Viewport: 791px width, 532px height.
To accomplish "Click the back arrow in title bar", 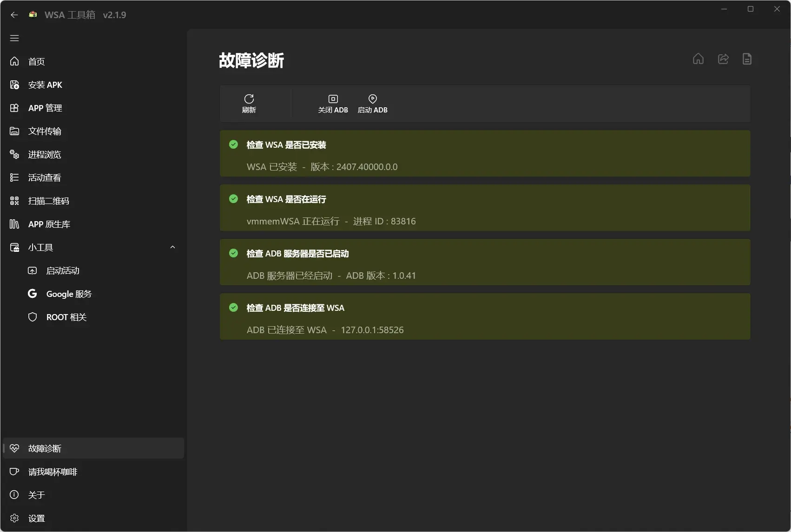I will coord(14,15).
